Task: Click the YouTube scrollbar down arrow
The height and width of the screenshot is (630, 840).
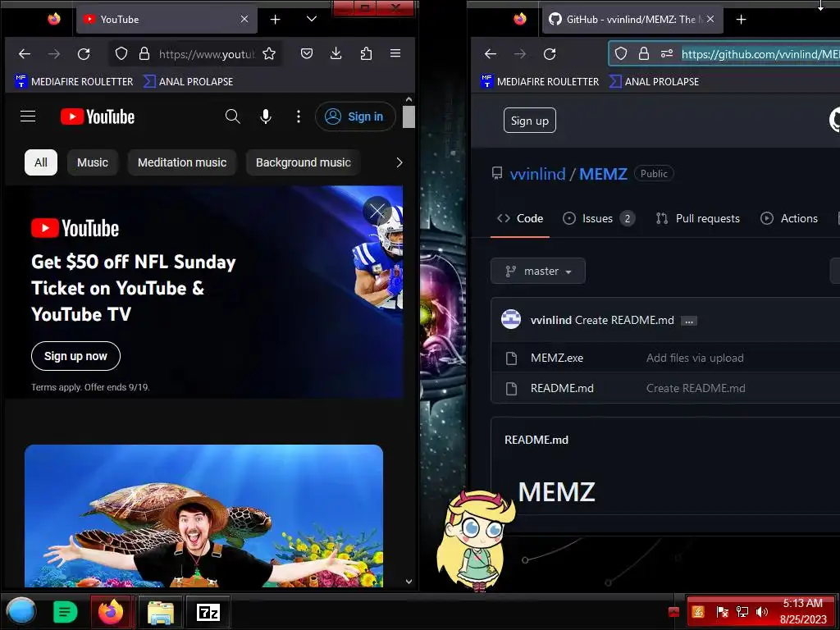Action: [x=409, y=582]
